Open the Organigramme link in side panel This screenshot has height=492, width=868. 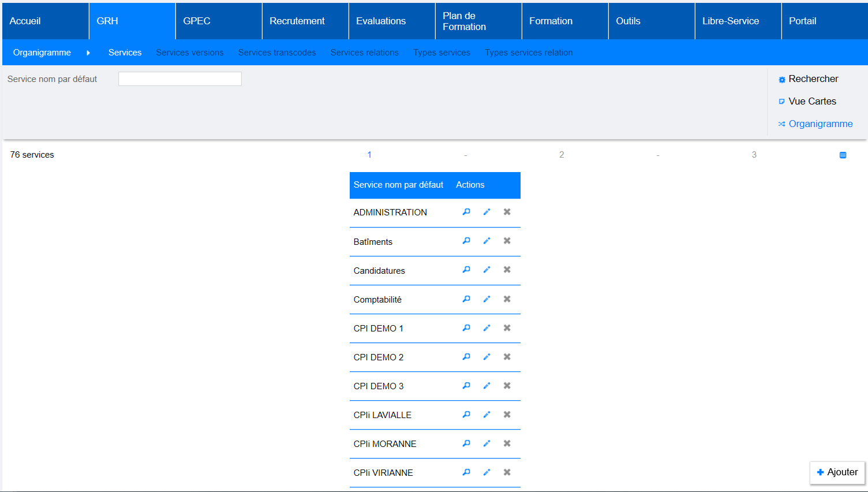pos(820,124)
